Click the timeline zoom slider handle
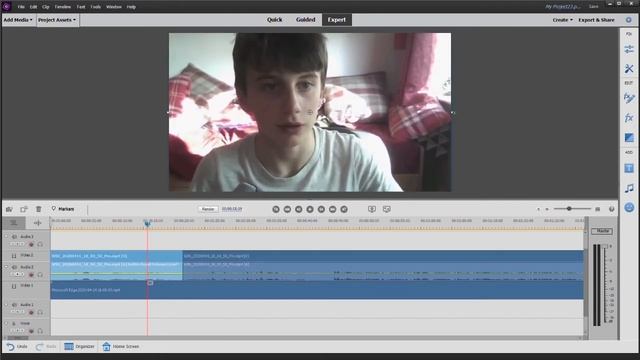The width and height of the screenshot is (640, 360). [569, 209]
